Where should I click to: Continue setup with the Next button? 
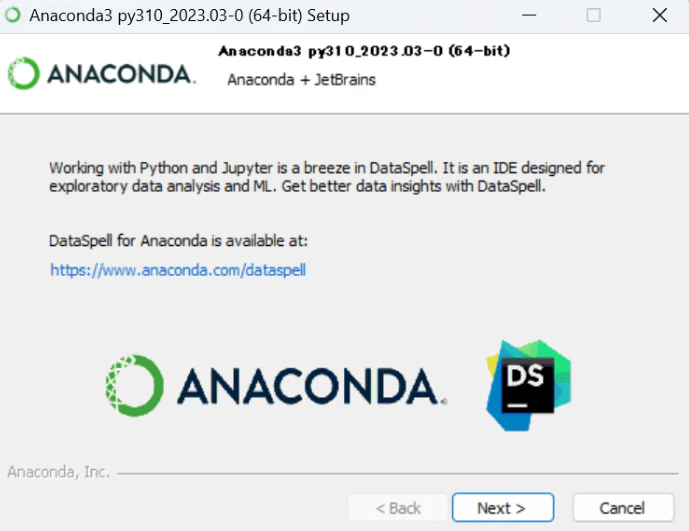[503, 508]
